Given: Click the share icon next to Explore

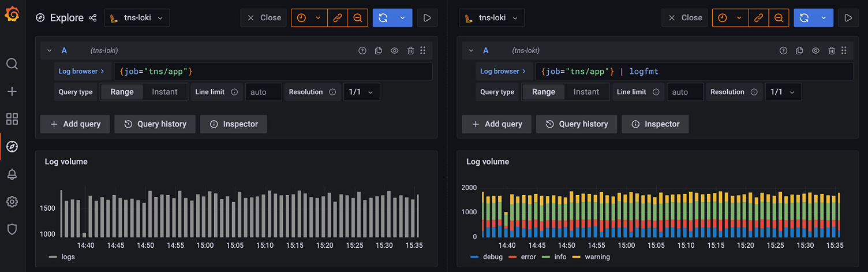Looking at the screenshot, I should 92,18.
